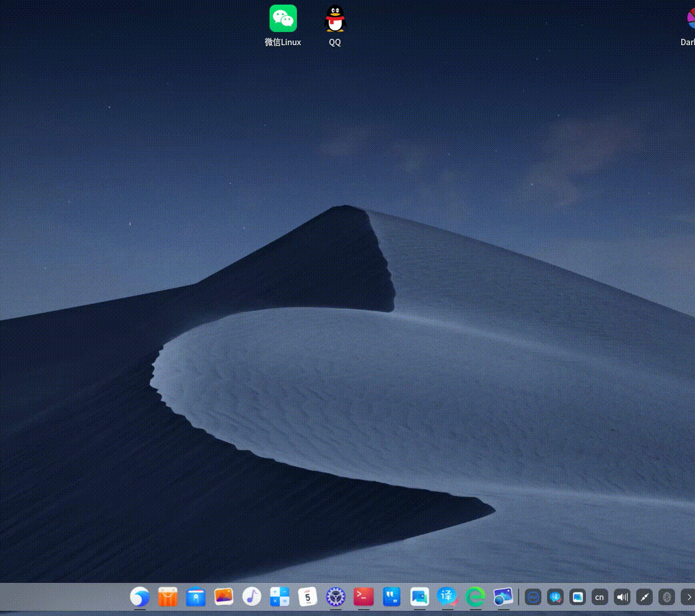Open the music player note icon

[x=251, y=597]
